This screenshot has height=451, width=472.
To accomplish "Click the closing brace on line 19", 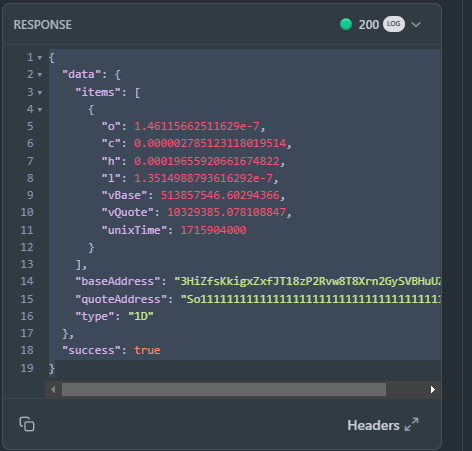I will 52,369.
